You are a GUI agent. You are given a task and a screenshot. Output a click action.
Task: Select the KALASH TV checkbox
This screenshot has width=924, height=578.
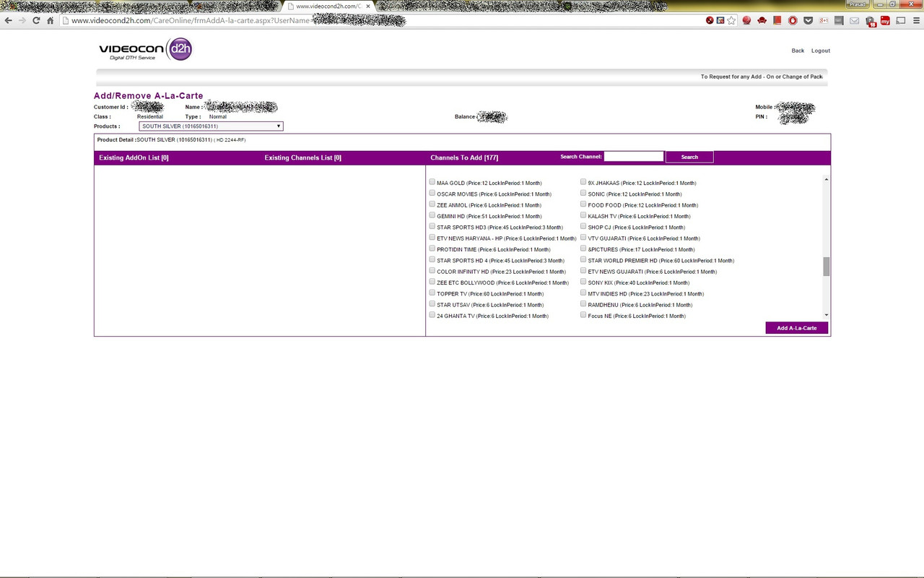coord(583,215)
